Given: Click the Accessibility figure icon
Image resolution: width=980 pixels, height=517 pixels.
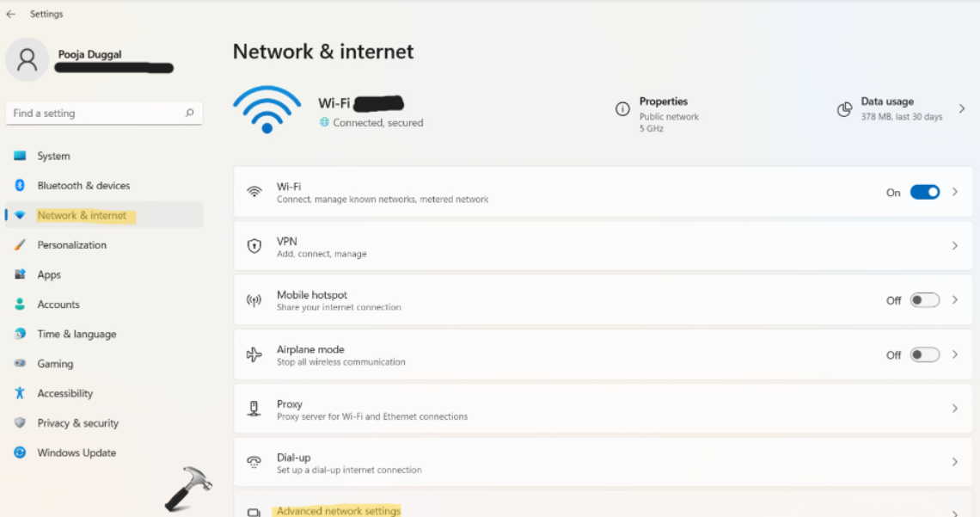Looking at the screenshot, I should 20,393.
